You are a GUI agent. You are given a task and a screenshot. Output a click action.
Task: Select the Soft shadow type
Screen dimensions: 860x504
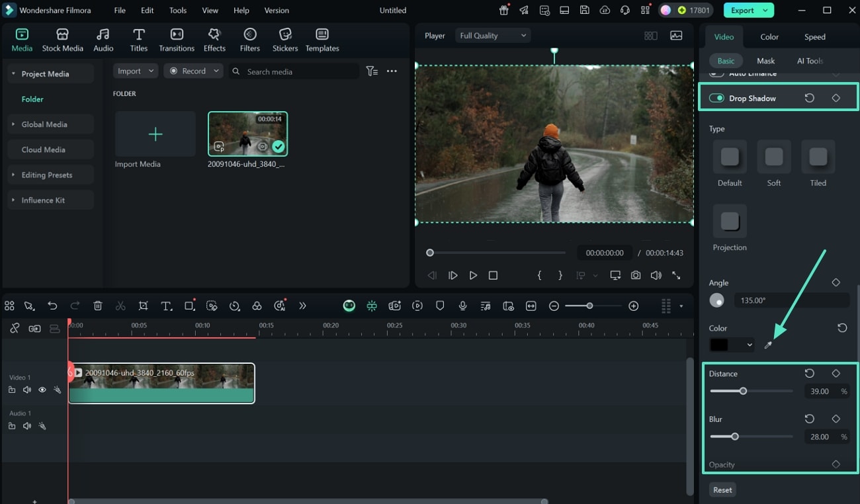point(774,157)
